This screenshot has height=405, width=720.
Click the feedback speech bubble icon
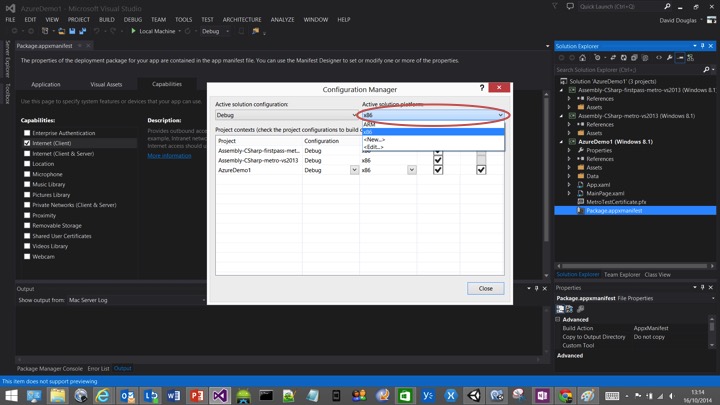[570, 6]
